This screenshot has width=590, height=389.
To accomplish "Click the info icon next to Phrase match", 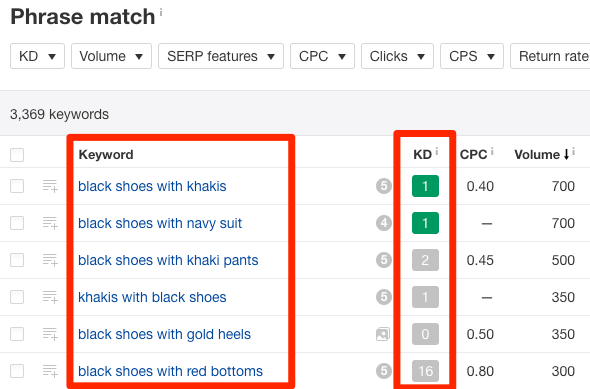I will click(161, 12).
